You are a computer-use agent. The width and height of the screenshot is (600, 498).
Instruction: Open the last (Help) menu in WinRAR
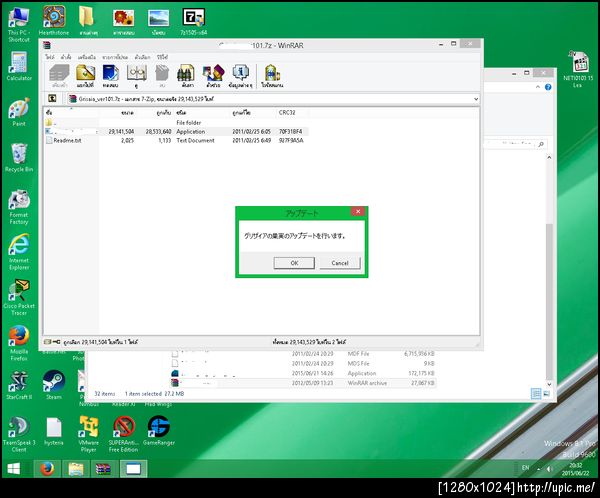pyautogui.click(x=162, y=57)
